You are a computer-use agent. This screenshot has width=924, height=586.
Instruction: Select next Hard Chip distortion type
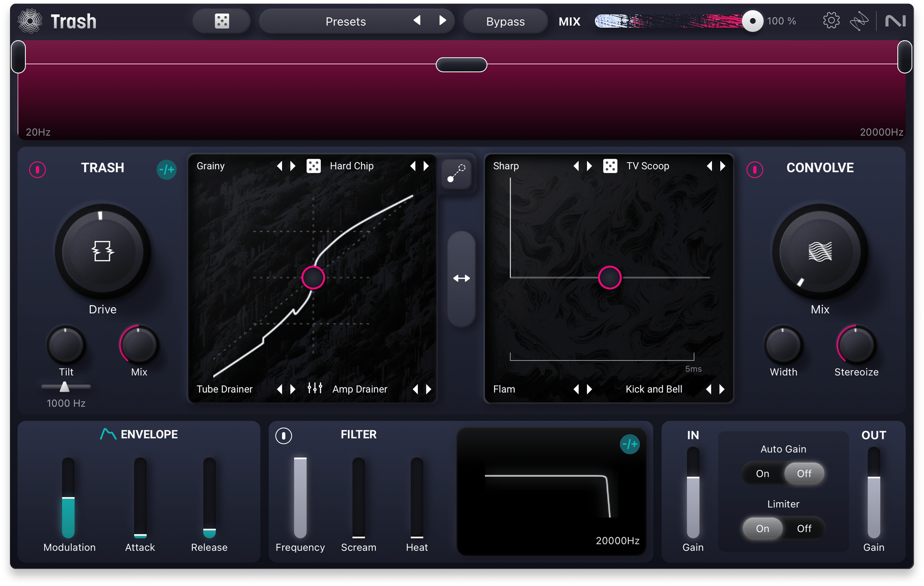426,166
